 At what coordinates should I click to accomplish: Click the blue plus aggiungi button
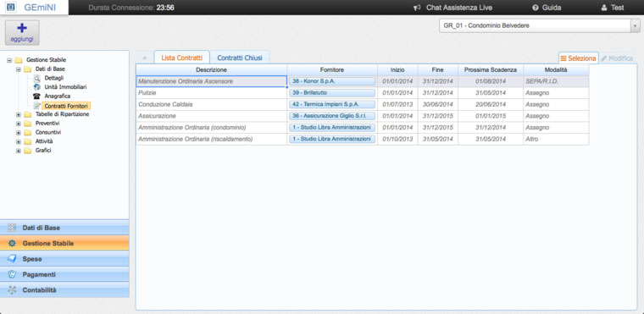click(22, 32)
